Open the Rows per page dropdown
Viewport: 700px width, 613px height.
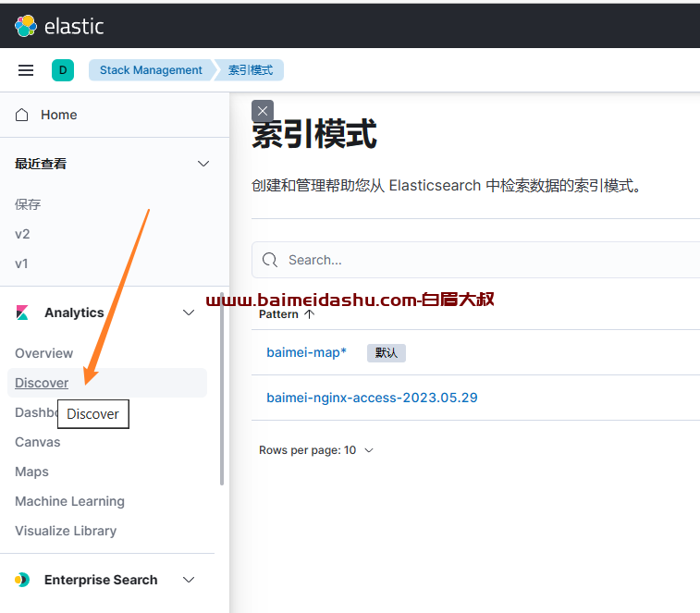(315, 449)
